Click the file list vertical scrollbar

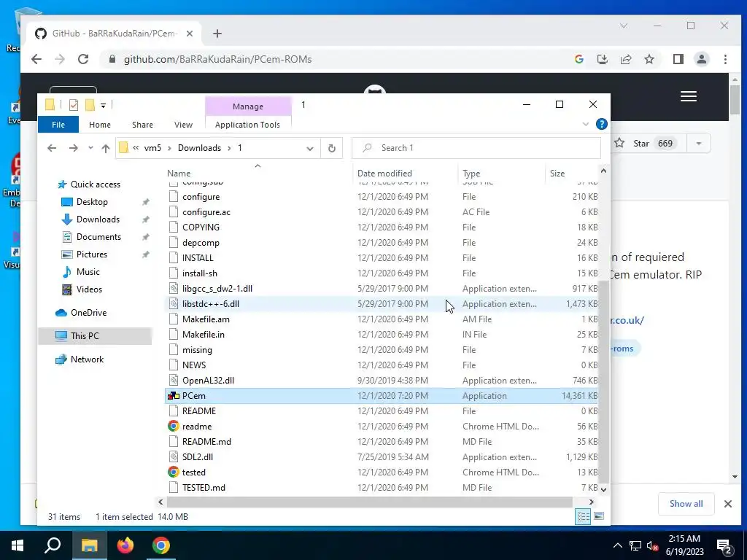[603, 381]
